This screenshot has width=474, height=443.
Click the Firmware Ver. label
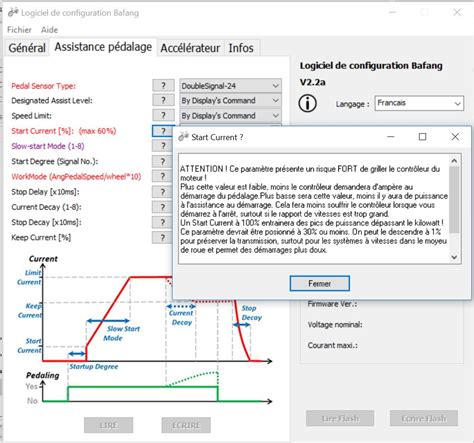(x=332, y=304)
